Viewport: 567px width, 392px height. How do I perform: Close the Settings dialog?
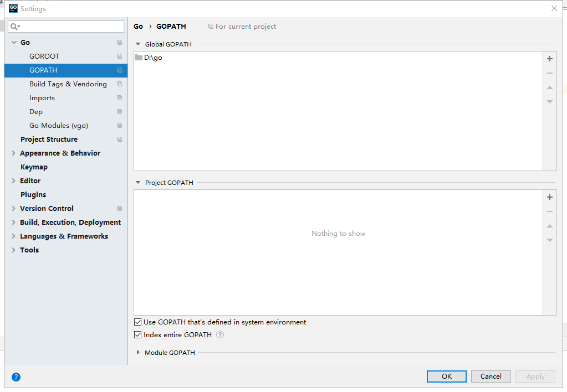(554, 8)
